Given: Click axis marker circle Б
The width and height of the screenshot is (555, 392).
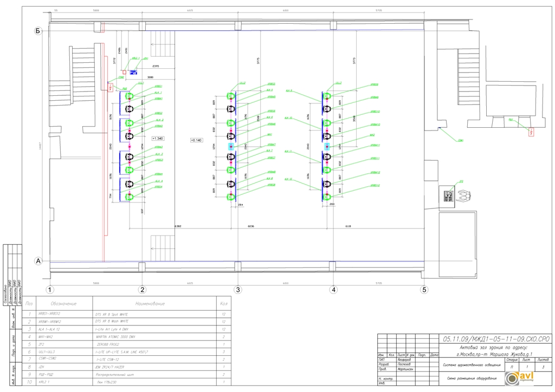Looking at the screenshot, I should coord(38,31).
